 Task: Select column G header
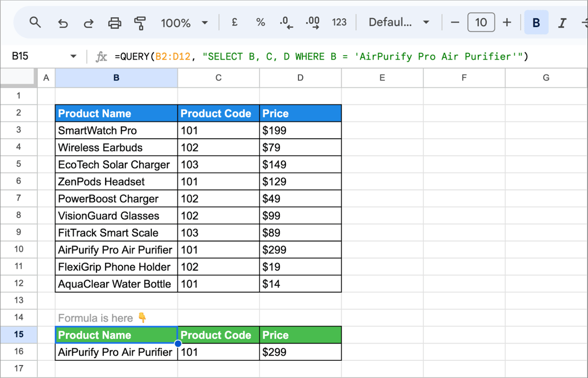[x=546, y=78]
